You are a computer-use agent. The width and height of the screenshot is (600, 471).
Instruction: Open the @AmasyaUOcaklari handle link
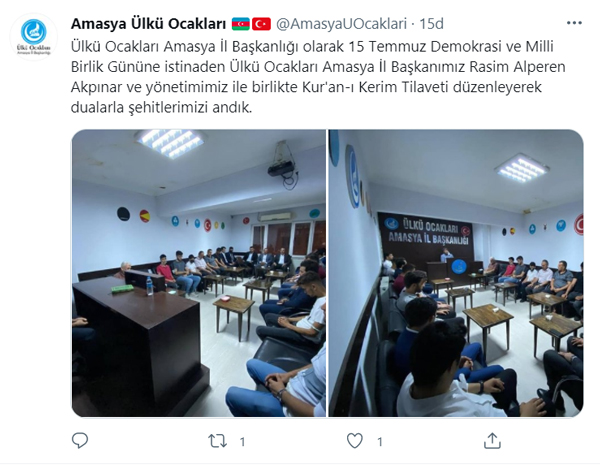click(x=341, y=24)
